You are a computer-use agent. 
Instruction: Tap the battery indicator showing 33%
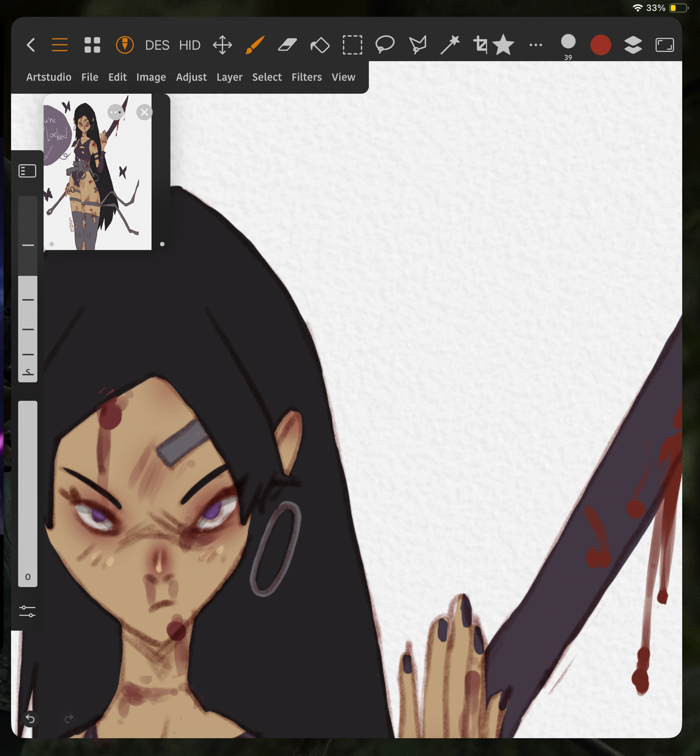click(679, 8)
